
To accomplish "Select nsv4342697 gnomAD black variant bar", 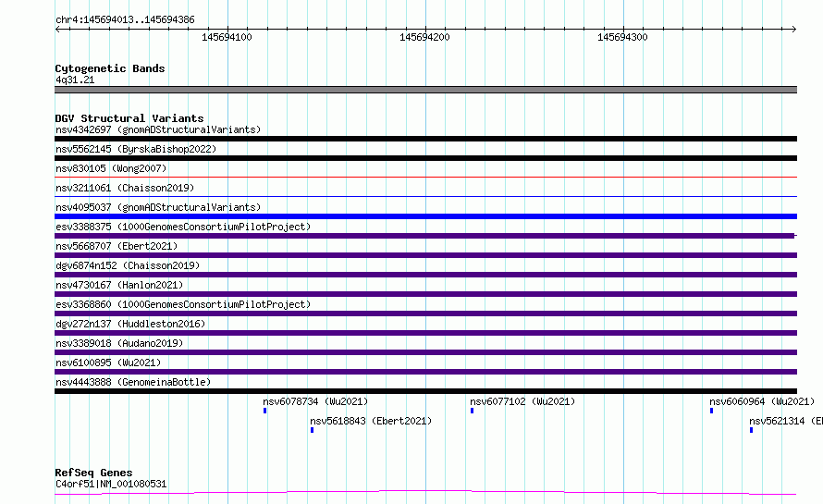I will point(425,139).
